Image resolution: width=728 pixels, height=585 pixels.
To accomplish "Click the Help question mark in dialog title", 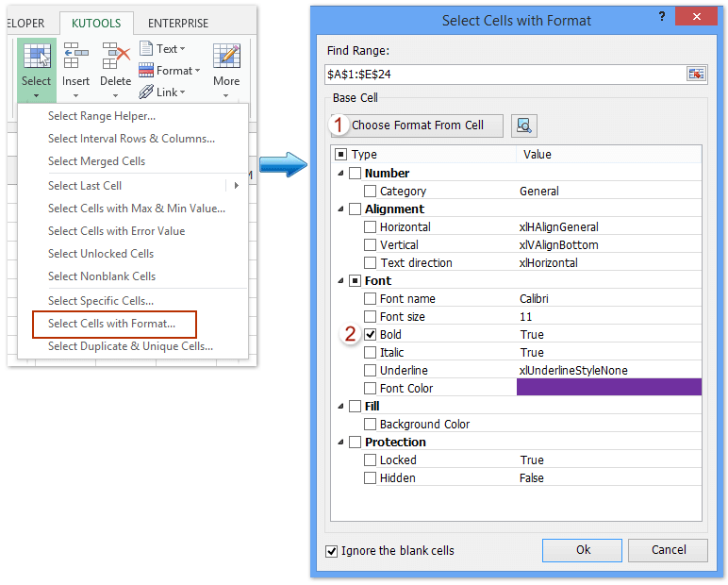I will (x=664, y=18).
